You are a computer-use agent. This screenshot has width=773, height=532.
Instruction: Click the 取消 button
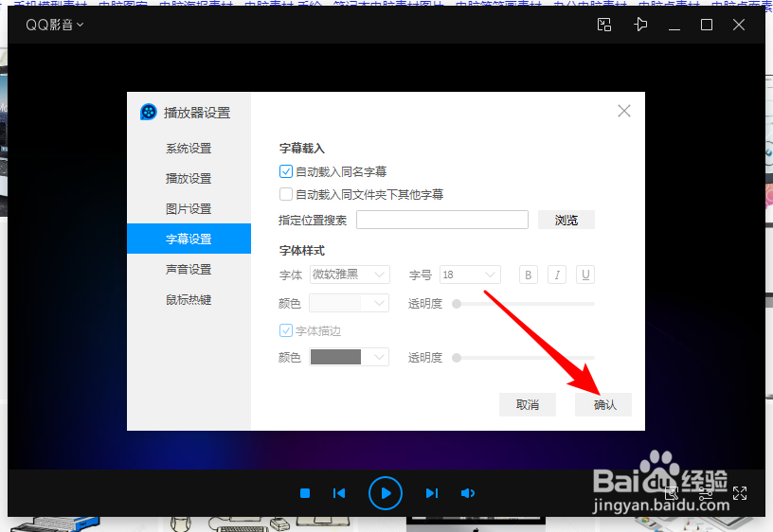tap(528, 405)
